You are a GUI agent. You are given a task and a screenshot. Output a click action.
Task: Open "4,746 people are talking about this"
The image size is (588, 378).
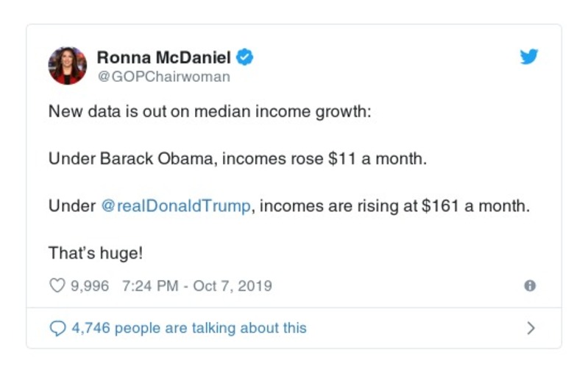coord(188,328)
